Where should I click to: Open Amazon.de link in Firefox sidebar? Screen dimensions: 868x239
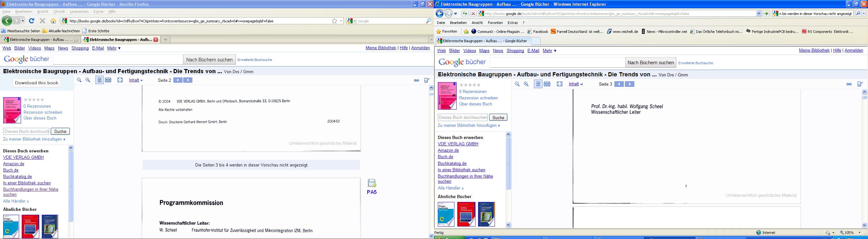coord(14,164)
